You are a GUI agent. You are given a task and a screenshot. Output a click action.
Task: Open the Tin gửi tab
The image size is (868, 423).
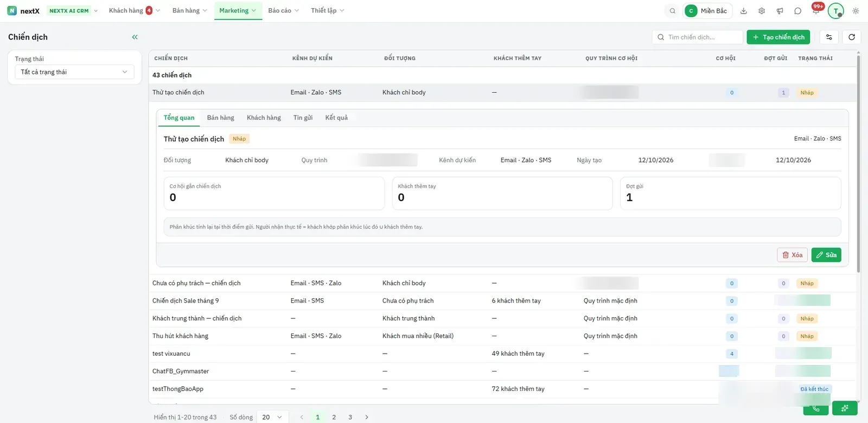303,118
